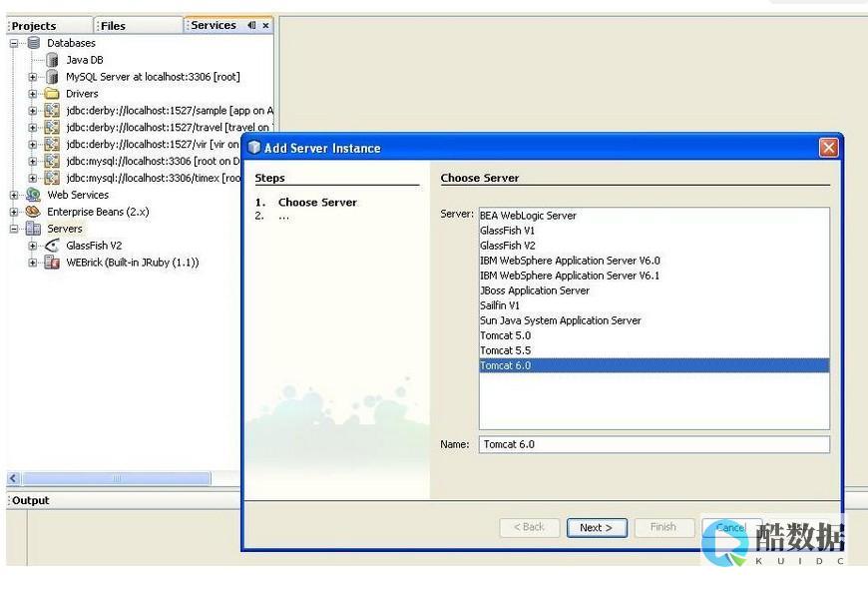This screenshot has height=589, width=868.
Task: Expand the Web Services node
Action: coord(14,195)
